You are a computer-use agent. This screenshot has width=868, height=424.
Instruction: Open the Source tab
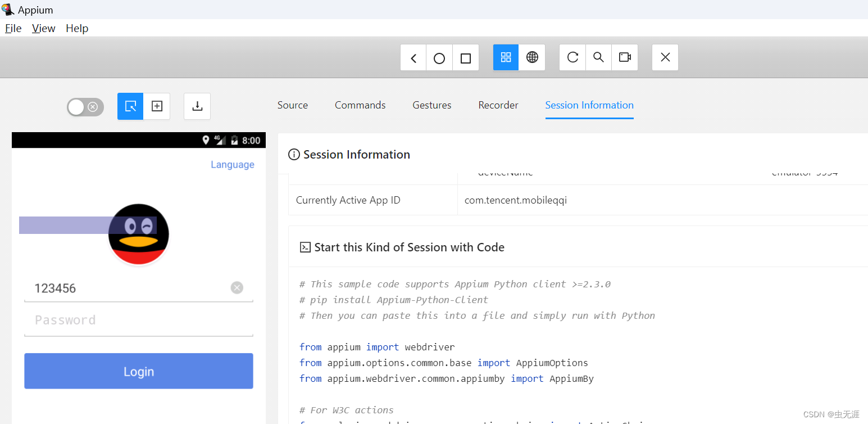(x=293, y=105)
